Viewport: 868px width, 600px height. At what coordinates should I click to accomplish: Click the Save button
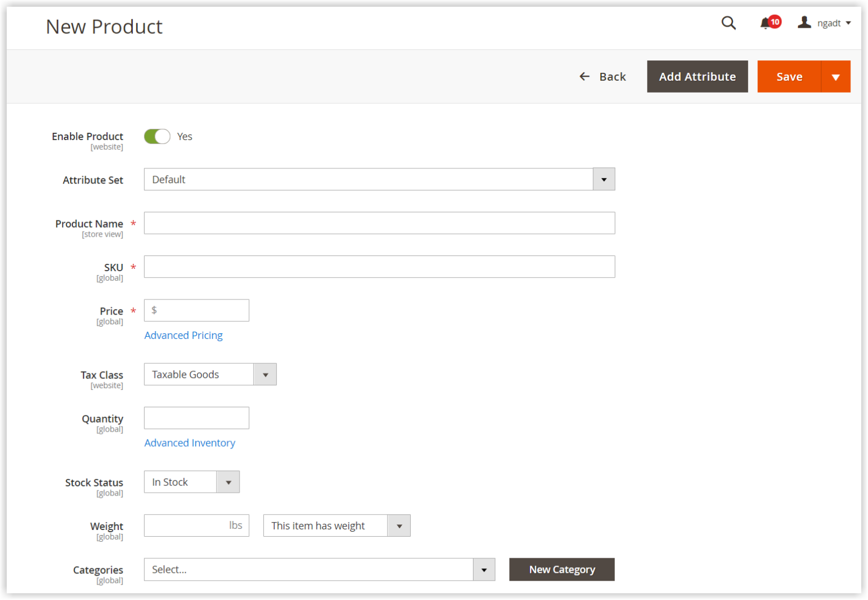[x=790, y=76]
